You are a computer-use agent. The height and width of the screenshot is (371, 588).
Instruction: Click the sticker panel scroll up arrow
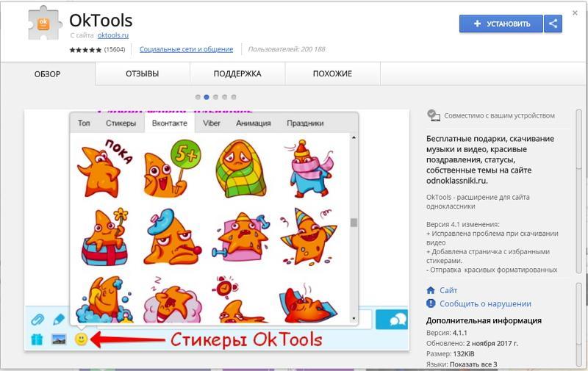click(x=354, y=137)
